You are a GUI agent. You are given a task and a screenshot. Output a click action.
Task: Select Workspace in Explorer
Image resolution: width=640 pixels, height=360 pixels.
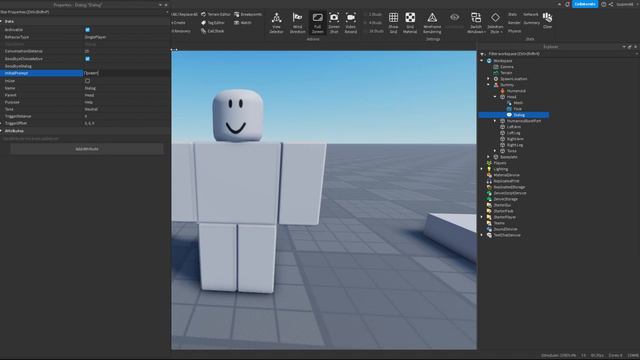[x=502, y=61]
